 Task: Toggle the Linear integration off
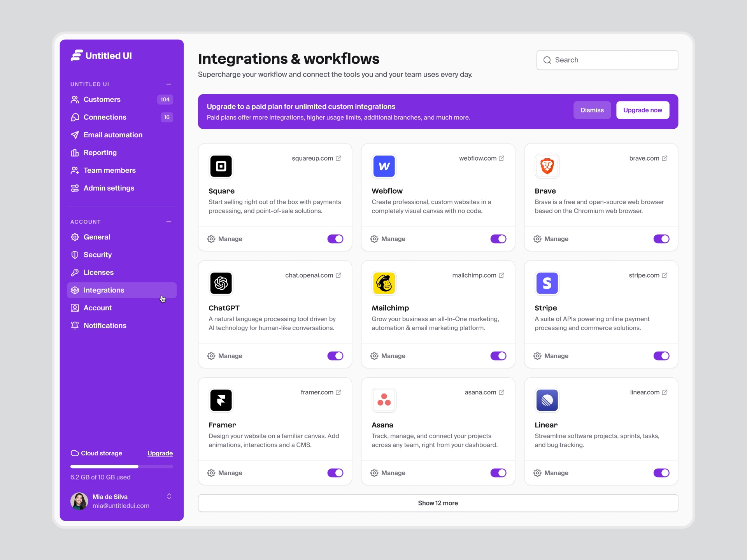pos(662,473)
